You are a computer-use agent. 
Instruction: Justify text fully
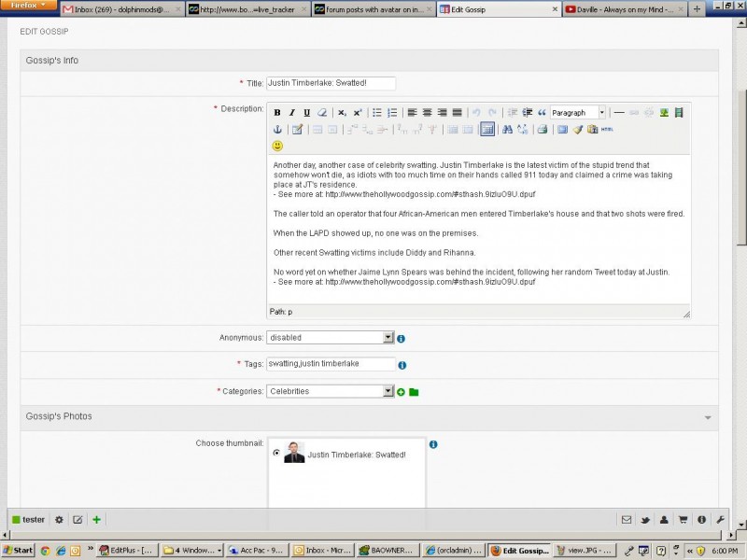pos(457,113)
